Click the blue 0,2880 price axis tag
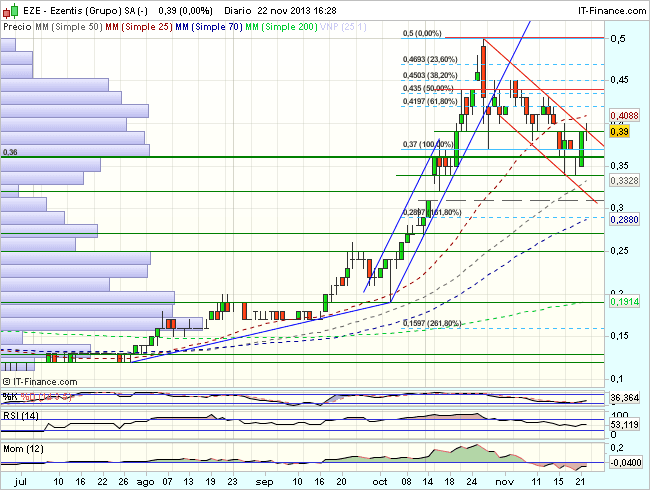The image size is (650, 490). [x=623, y=218]
